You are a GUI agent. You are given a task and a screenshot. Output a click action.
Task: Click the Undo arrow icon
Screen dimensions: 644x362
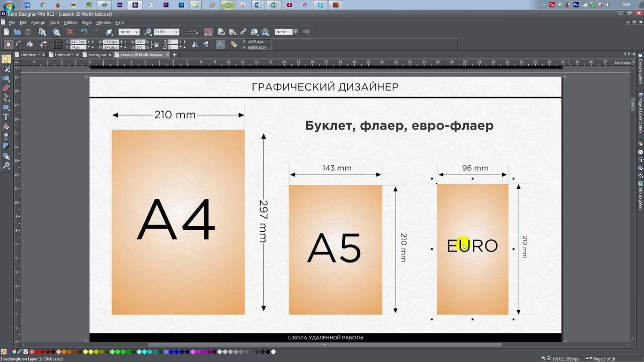pyautogui.click(x=84, y=32)
